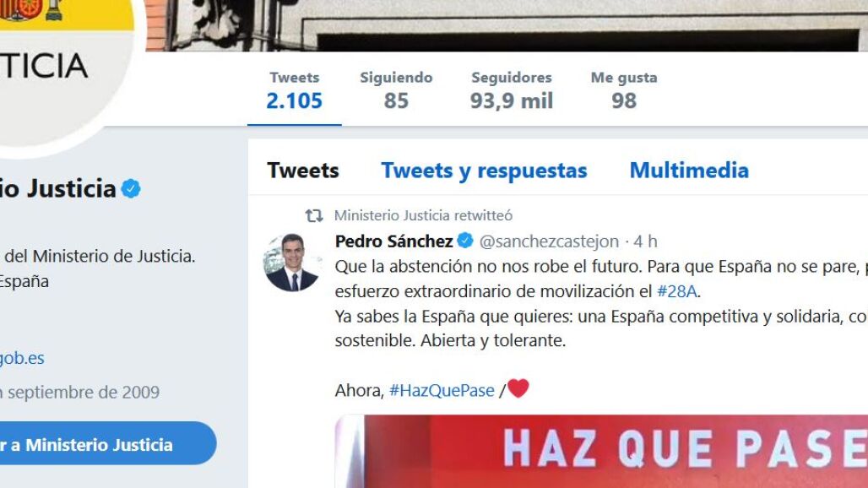The width and height of the screenshot is (868, 488).
Task: Open the Tweets y respuestas tab
Action: coord(484,171)
